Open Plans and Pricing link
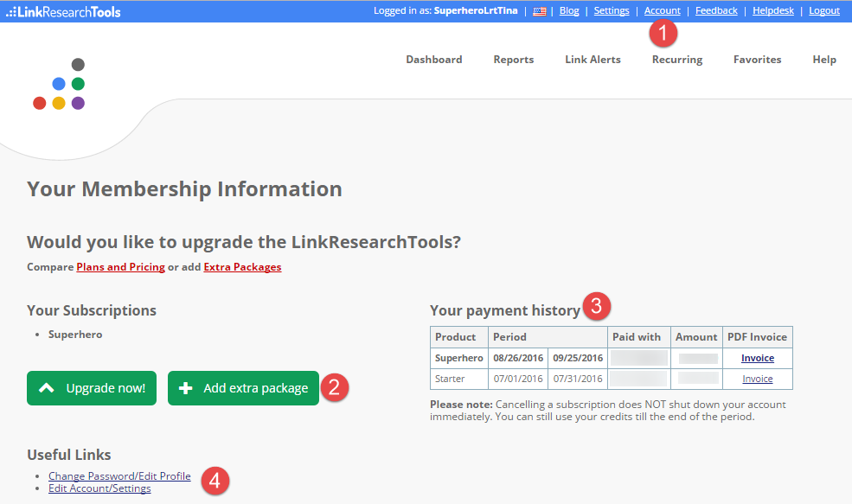This screenshot has width=852, height=504. tap(120, 266)
